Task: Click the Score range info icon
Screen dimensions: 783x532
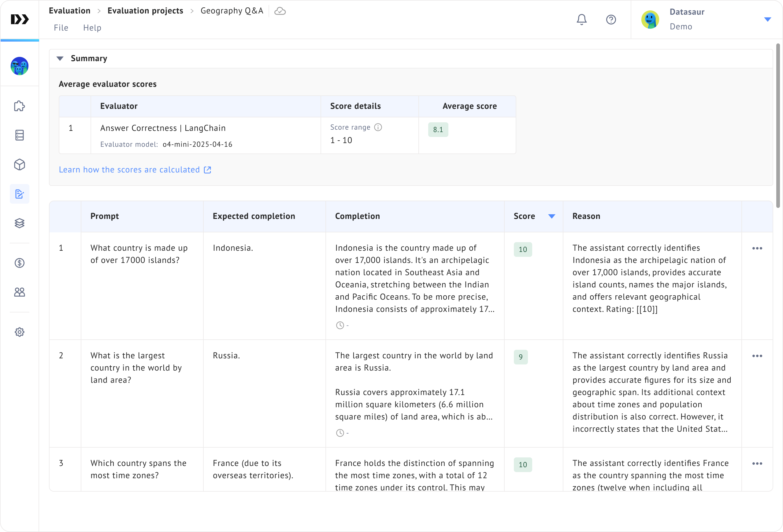Action: (x=378, y=127)
